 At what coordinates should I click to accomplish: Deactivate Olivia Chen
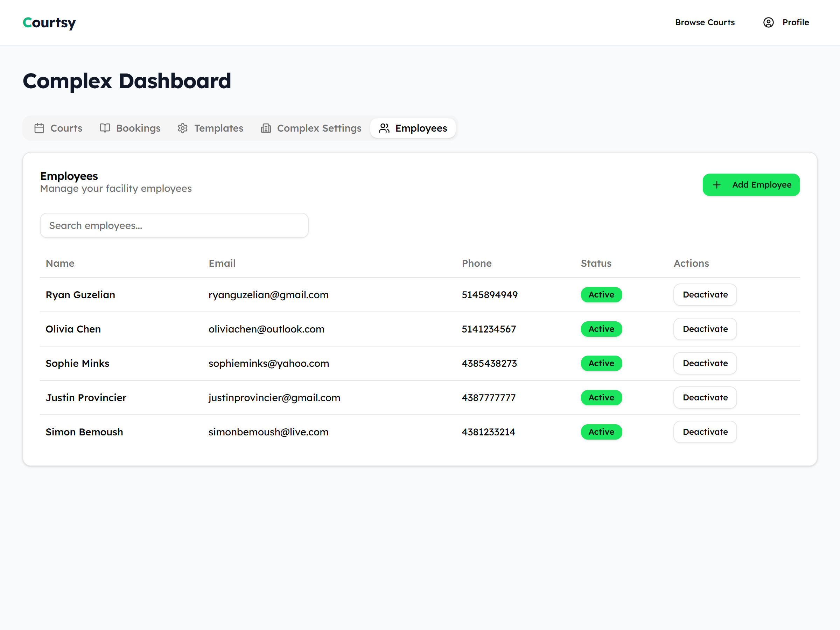(705, 329)
